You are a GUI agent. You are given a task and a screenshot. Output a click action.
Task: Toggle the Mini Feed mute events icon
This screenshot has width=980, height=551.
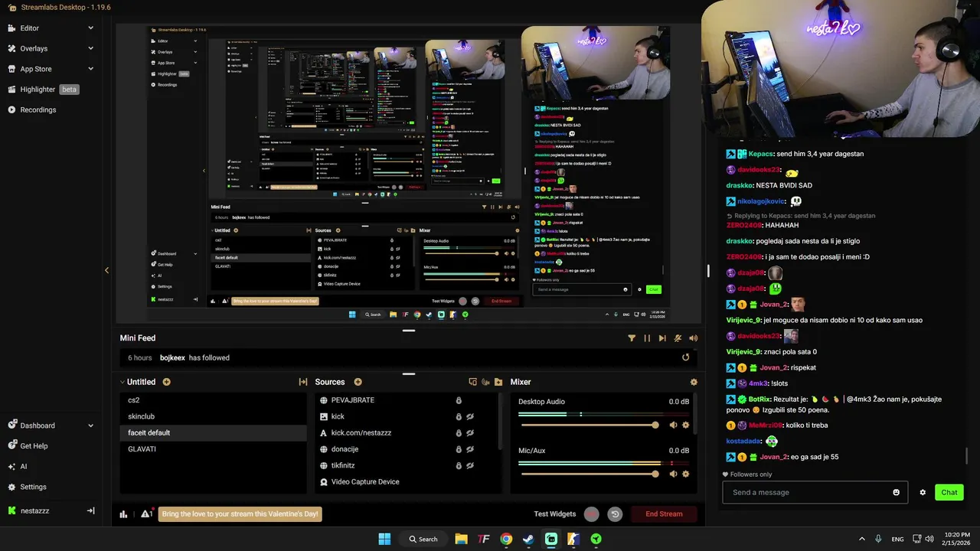(678, 338)
